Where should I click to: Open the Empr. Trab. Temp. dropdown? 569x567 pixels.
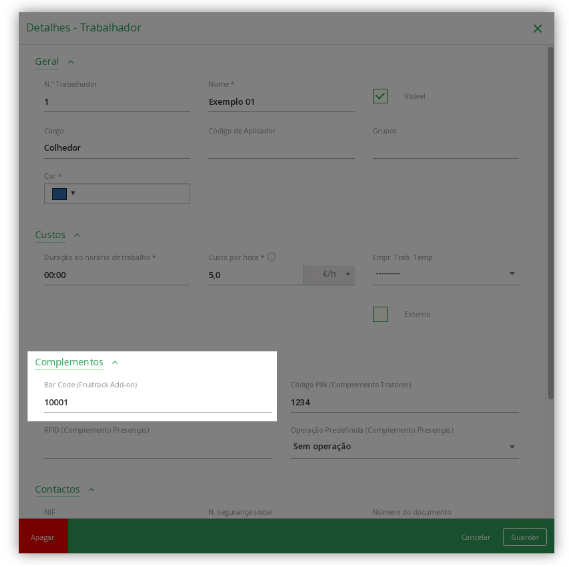(x=446, y=274)
